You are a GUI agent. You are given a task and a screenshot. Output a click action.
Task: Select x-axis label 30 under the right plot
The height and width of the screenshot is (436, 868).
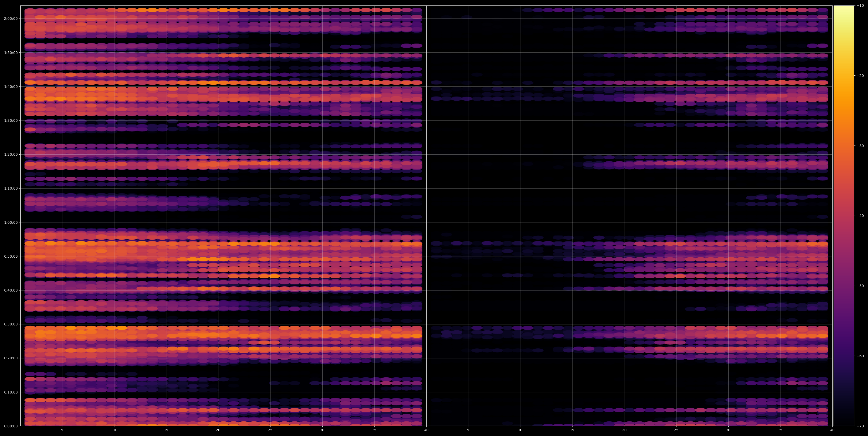[x=728, y=430]
